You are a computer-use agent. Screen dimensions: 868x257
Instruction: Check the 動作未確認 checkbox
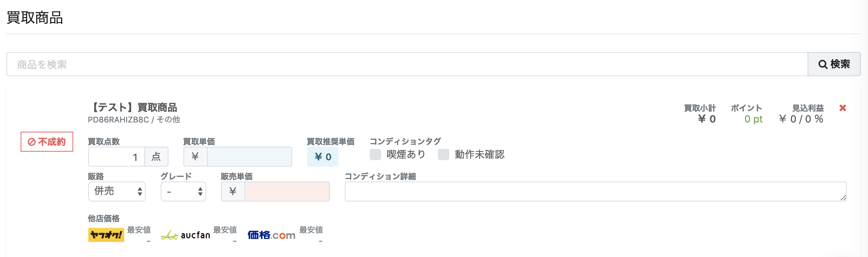click(x=444, y=154)
